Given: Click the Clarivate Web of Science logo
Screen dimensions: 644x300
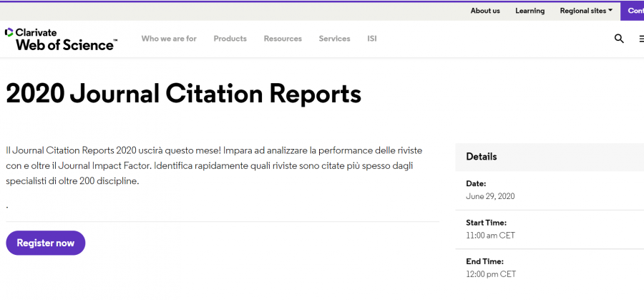Looking at the screenshot, I should (x=62, y=39).
